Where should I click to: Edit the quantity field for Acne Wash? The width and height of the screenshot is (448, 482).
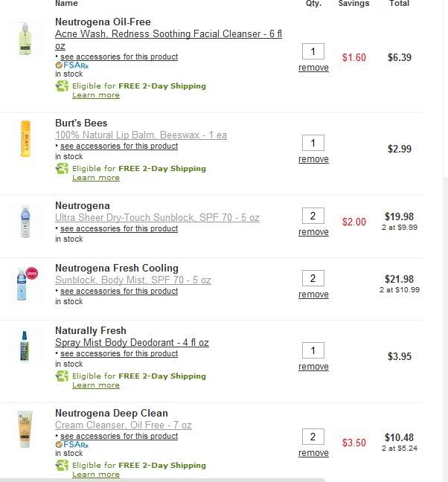click(313, 51)
